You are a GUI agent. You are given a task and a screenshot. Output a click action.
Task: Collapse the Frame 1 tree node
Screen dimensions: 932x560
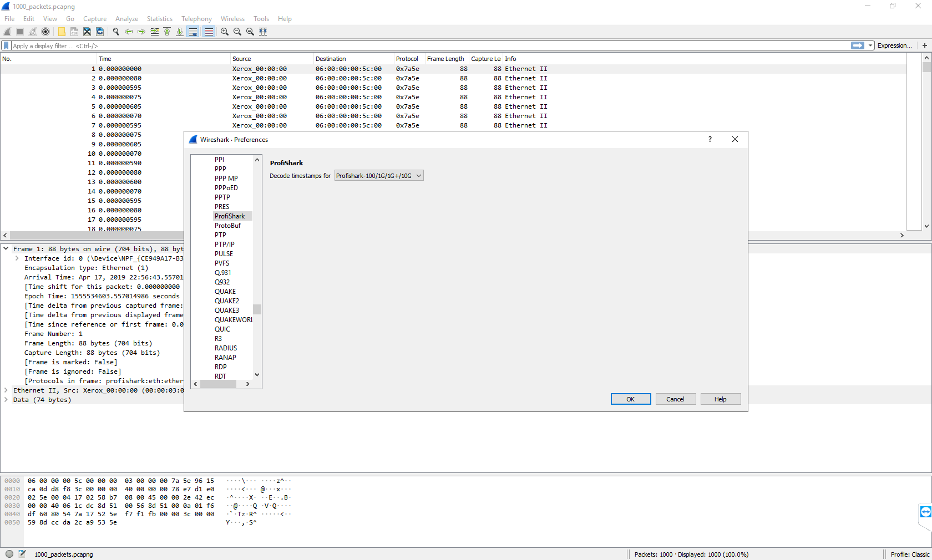[6, 249]
